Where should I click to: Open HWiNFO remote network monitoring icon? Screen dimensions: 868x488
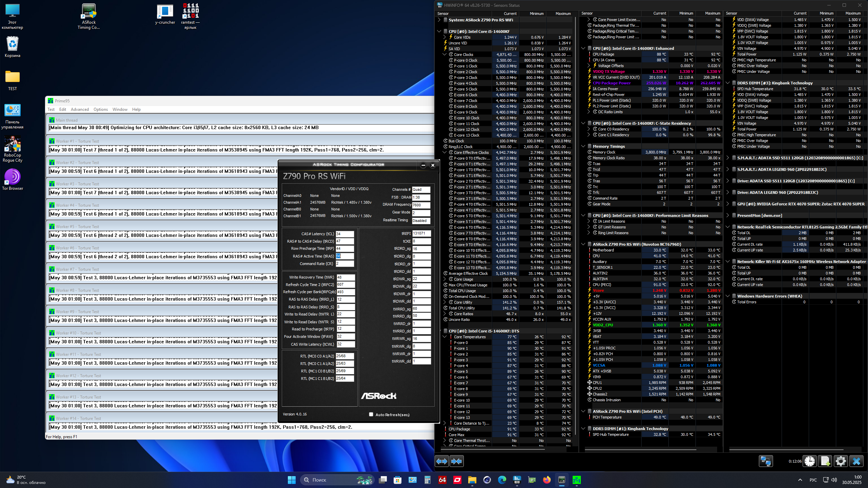pyautogui.click(x=766, y=461)
